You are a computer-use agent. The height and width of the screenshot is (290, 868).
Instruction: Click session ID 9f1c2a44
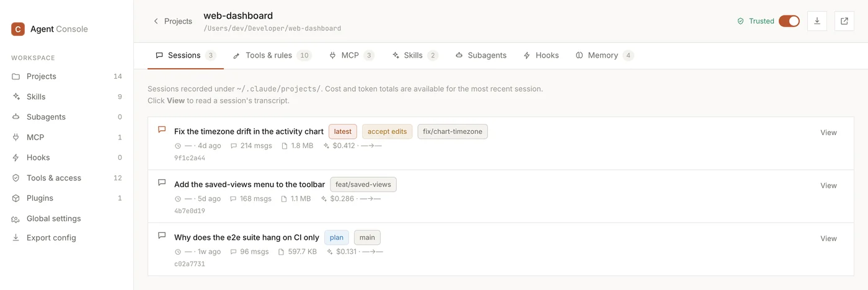point(190,158)
